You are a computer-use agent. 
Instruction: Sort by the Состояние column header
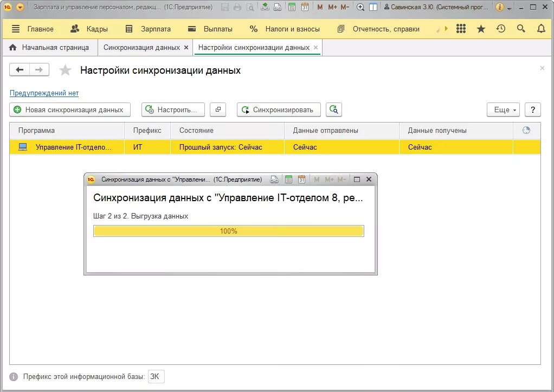click(227, 131)
